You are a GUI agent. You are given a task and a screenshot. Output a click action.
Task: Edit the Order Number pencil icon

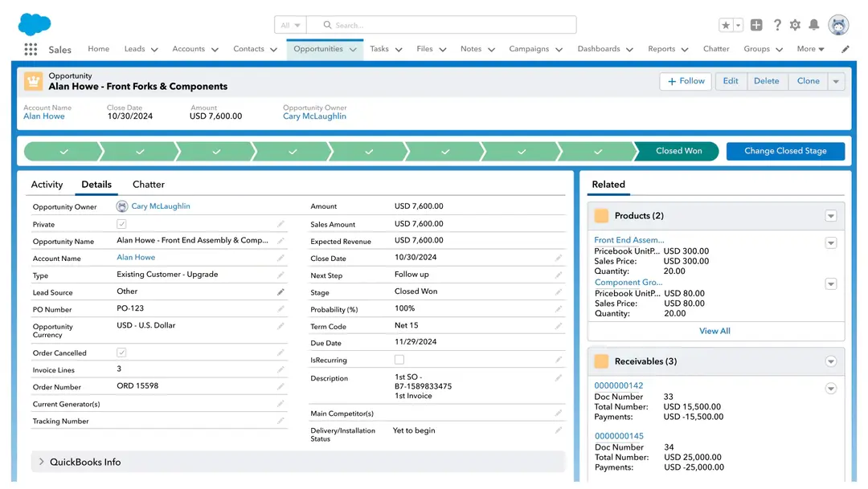280,386
